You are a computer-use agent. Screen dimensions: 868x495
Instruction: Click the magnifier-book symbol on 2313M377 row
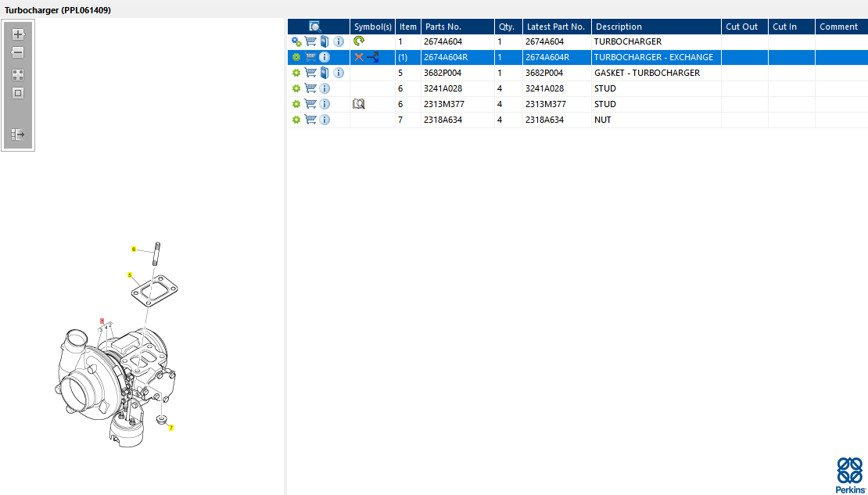tap(359, 103)
